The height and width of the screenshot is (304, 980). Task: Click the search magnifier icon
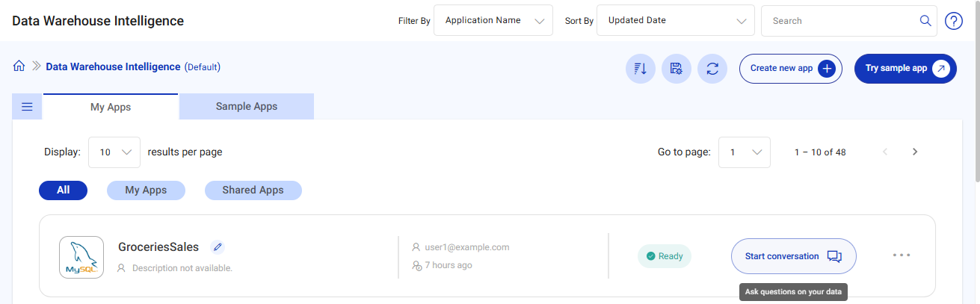(x=925, y=21)
